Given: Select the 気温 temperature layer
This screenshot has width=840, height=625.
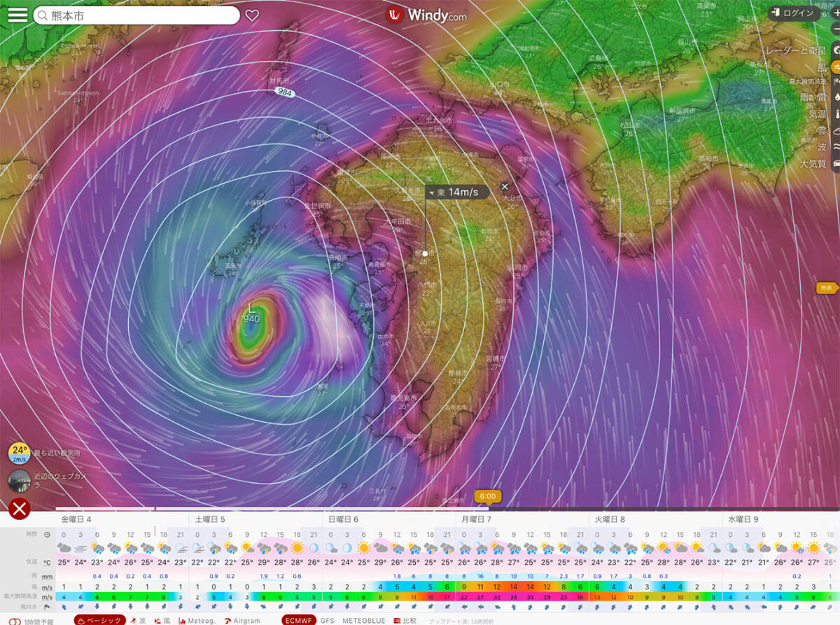Looking at the screenshot, I should tap(819, 114).
